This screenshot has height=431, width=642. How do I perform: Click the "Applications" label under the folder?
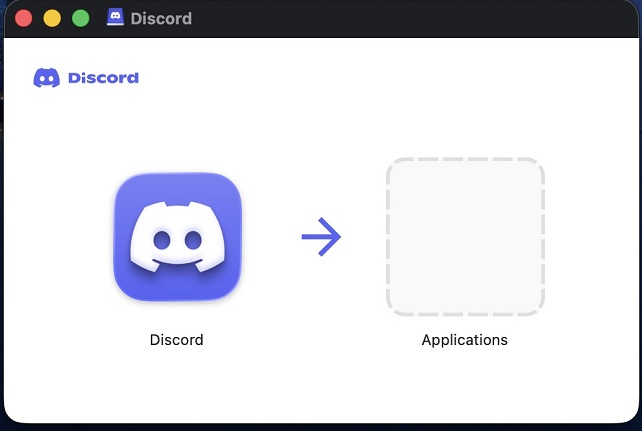pyautogui.click(x=465, y=340)
